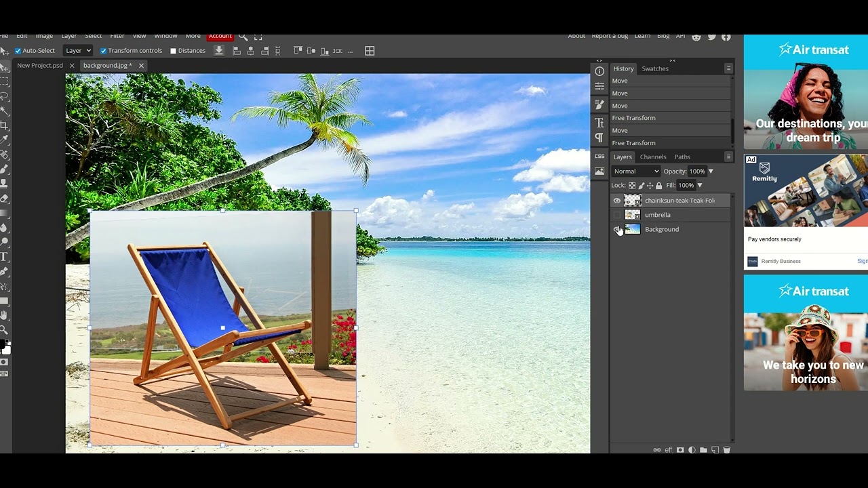Click the grid icon in the options bar
868x488 pixels.
(370, 51)
